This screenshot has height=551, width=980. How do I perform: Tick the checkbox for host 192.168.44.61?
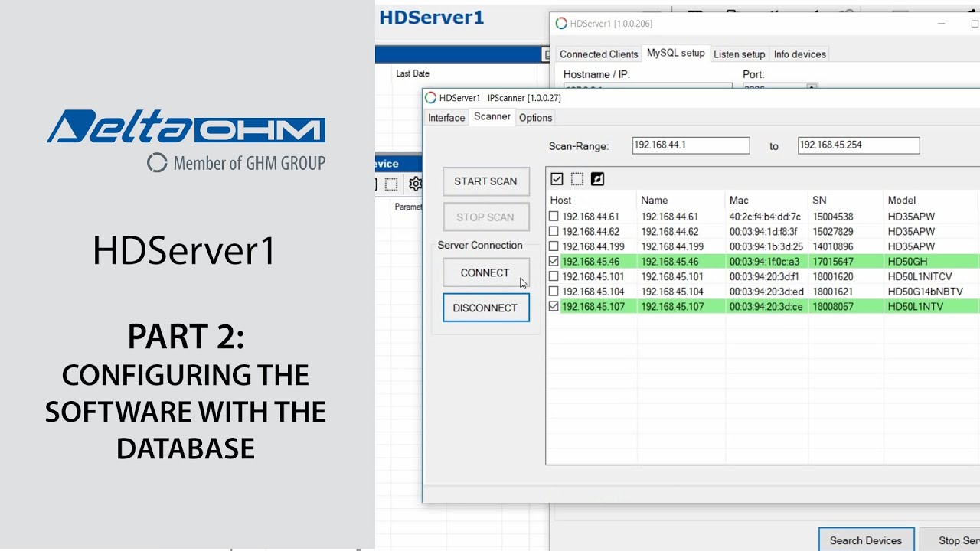pyautogui.click(x=554, y=217)
